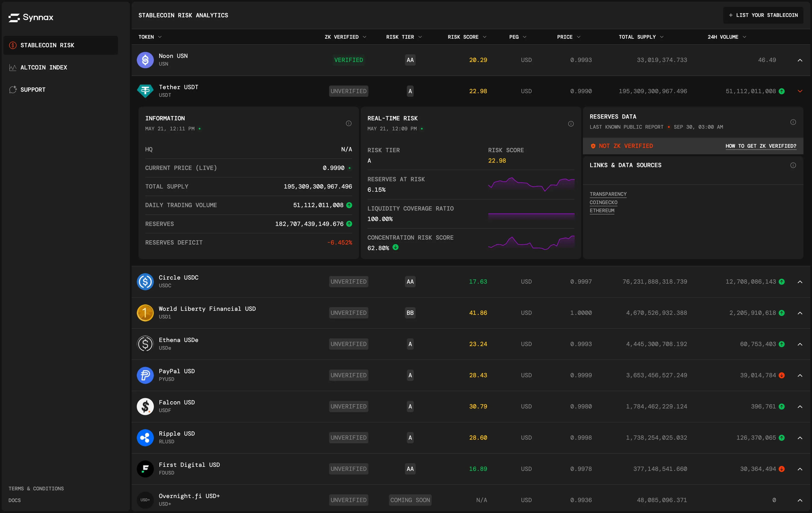
Task: Expand the World Liberty Financial USD row chevron
Action: (800, 313)
